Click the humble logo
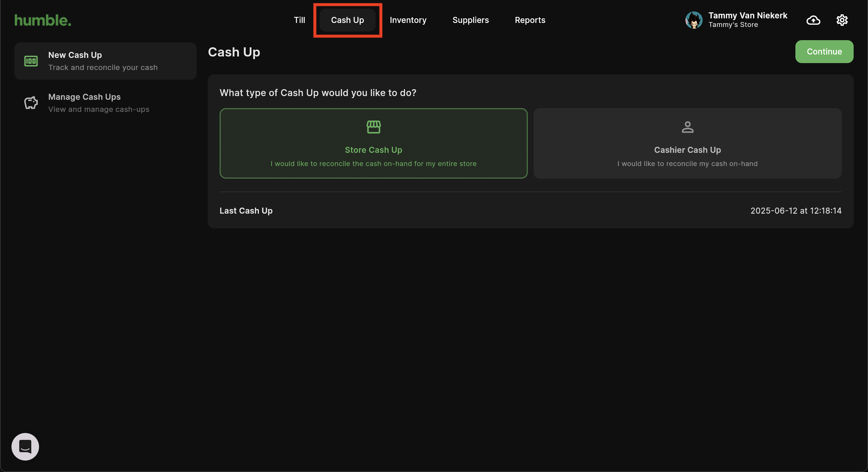The width and height of the screenshot is (868, 472). coord(43,20)
